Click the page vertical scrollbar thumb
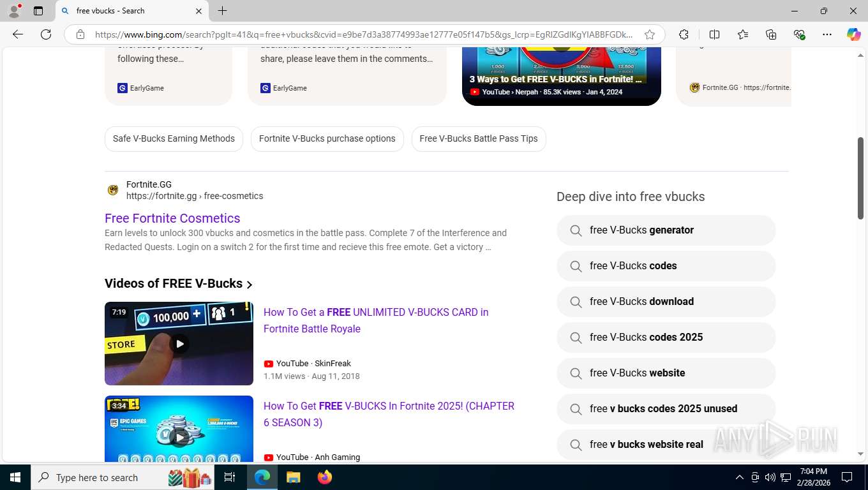 (860, 178)
